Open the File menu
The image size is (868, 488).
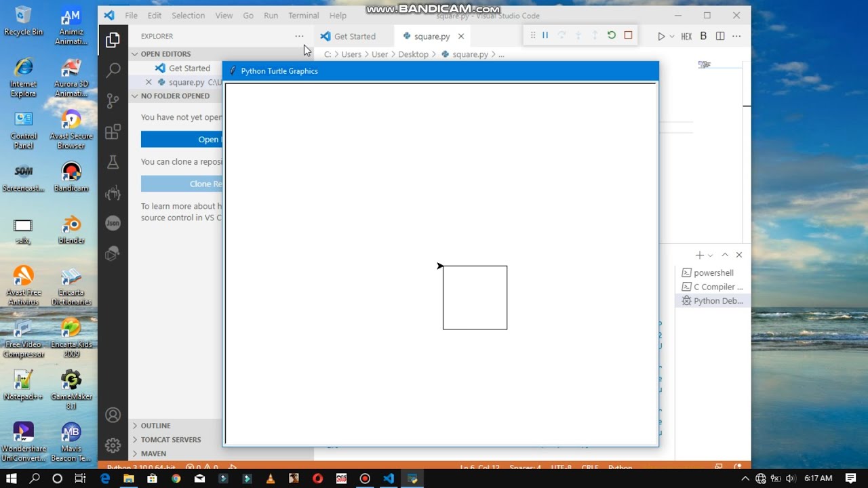tap(131, 15)
